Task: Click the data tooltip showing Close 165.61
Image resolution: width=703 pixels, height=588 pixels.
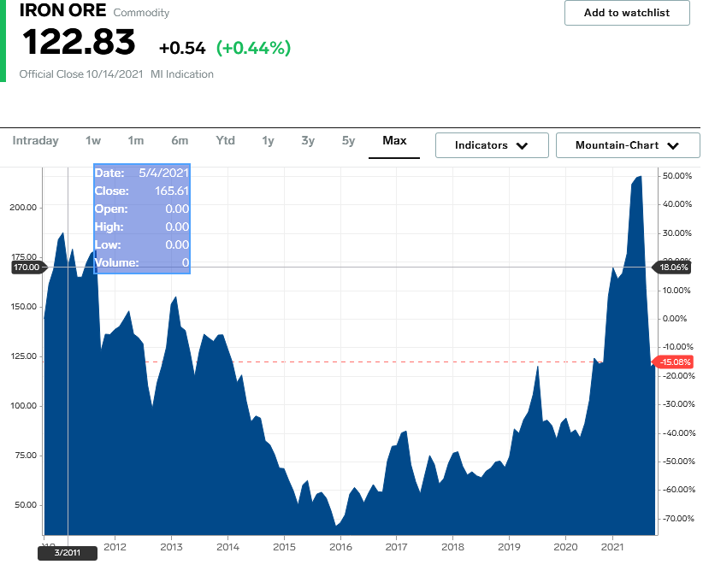Action: point(142,219)
